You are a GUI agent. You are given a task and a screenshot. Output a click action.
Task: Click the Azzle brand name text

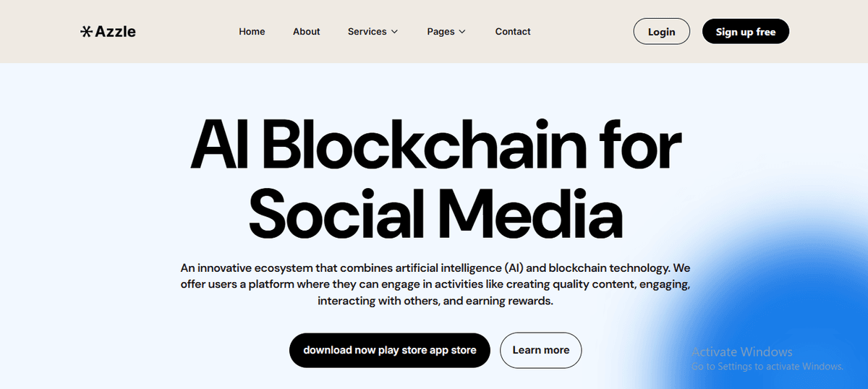(116, 31)
